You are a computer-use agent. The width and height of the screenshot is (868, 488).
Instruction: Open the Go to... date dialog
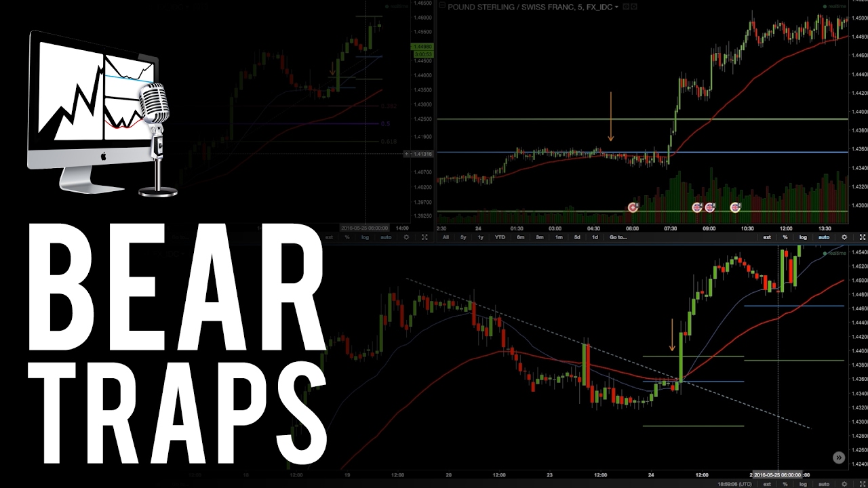618,237
